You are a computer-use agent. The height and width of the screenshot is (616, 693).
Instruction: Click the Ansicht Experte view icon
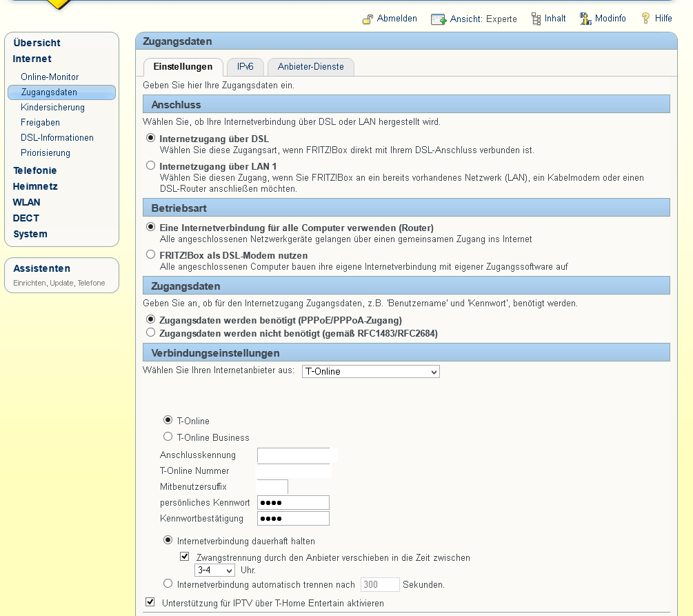[439, 19]
